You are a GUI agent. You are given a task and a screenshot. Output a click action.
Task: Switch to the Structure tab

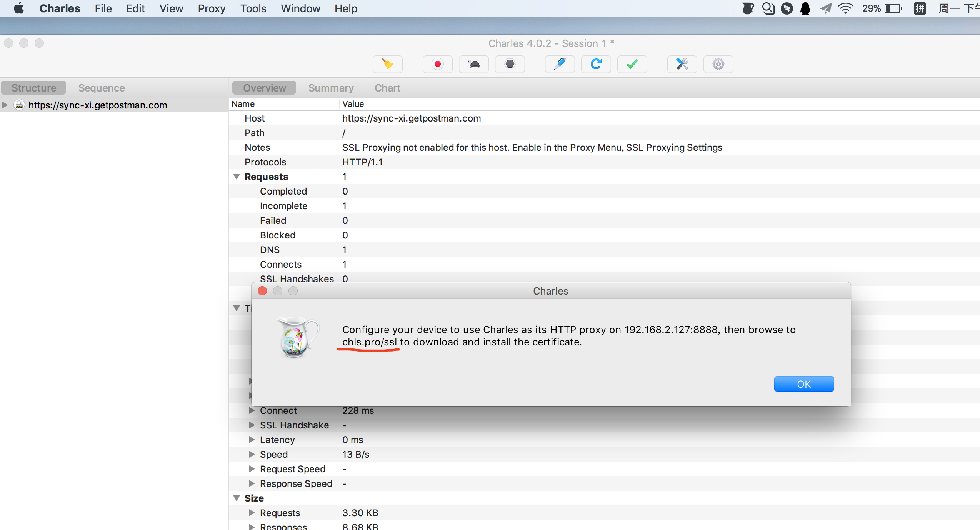click(x=34, y=88)
